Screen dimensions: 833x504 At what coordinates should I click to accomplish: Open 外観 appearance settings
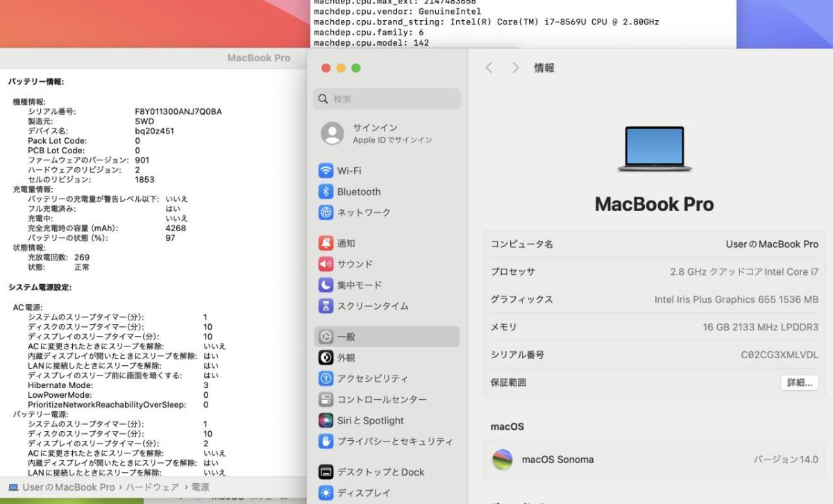click(x=346, y=358)
